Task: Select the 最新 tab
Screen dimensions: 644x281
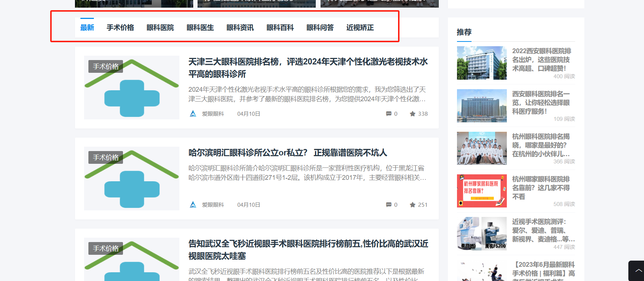Action: [x=87, y=28]
